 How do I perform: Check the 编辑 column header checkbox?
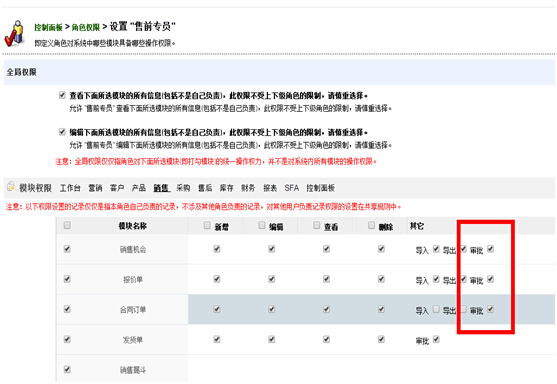(262, 226)
